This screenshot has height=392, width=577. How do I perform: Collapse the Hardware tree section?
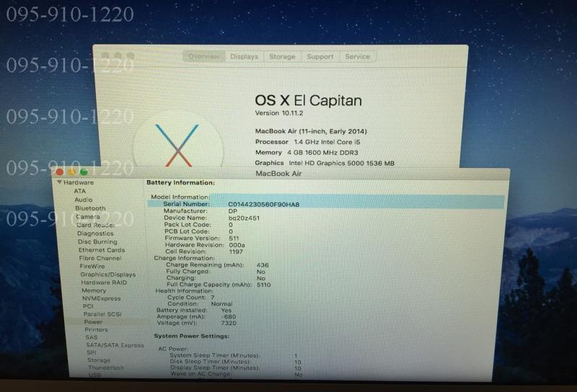[59, 182]
